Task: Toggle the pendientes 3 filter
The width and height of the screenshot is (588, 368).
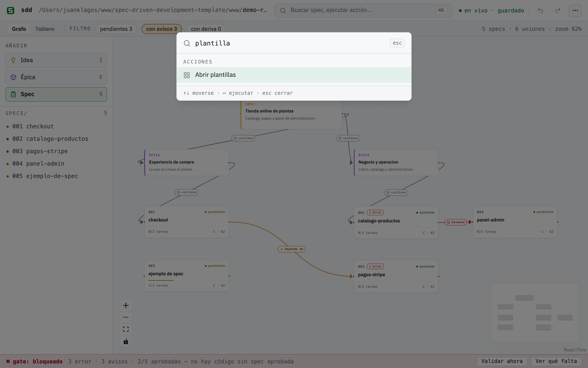Action: pyautogui.click(x=116, y=29)
